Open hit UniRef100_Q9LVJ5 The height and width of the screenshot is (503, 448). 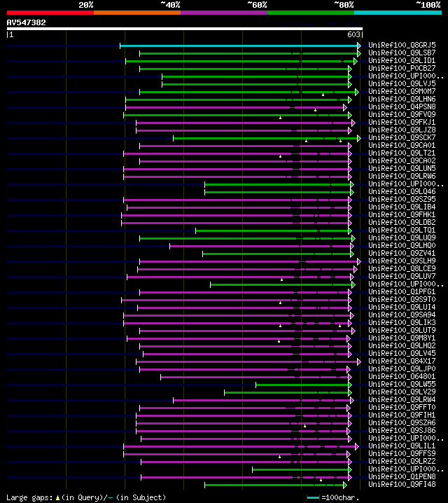[x=402, y=83]
